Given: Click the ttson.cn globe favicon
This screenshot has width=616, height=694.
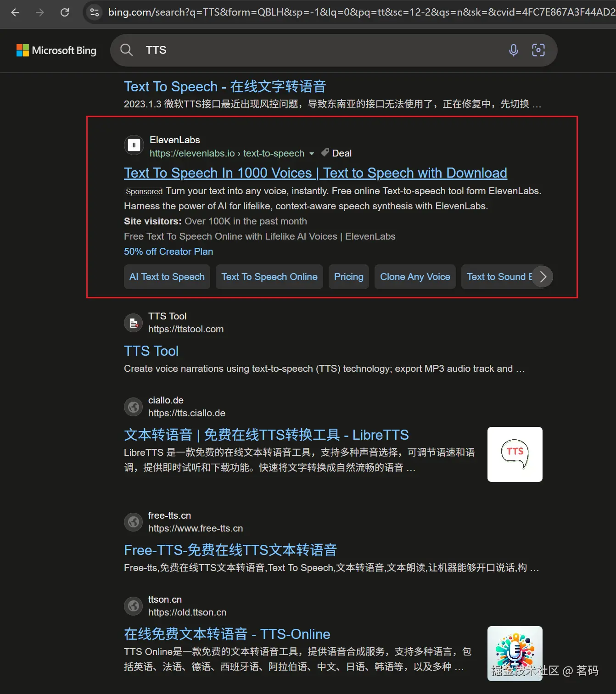Looking at the screenshot, I should 134,606.
